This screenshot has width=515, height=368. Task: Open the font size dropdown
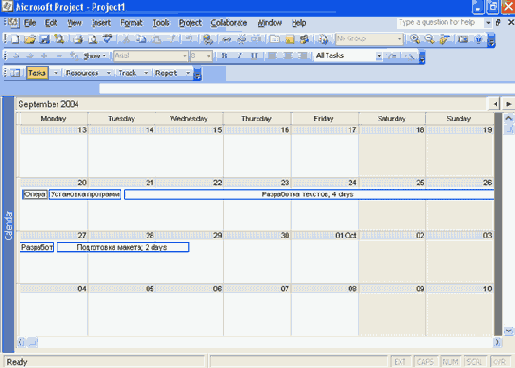pyautogui.click(x=209, y=56)
